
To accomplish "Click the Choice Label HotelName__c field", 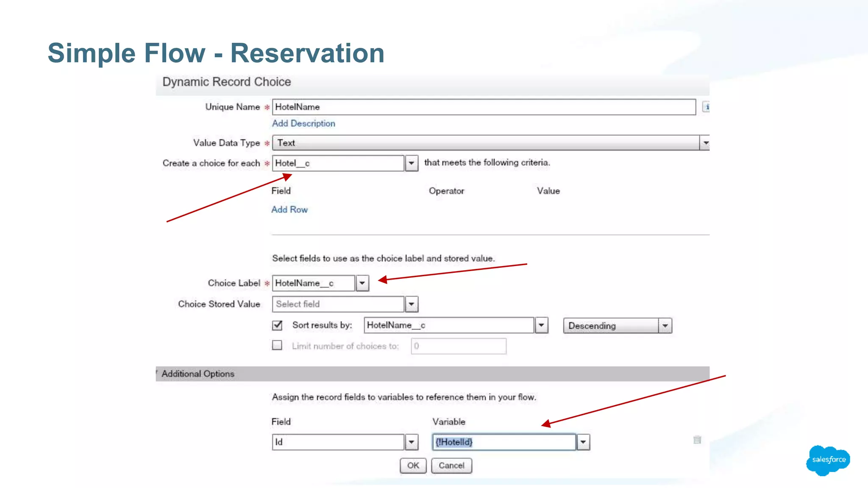I will point(314,283).
